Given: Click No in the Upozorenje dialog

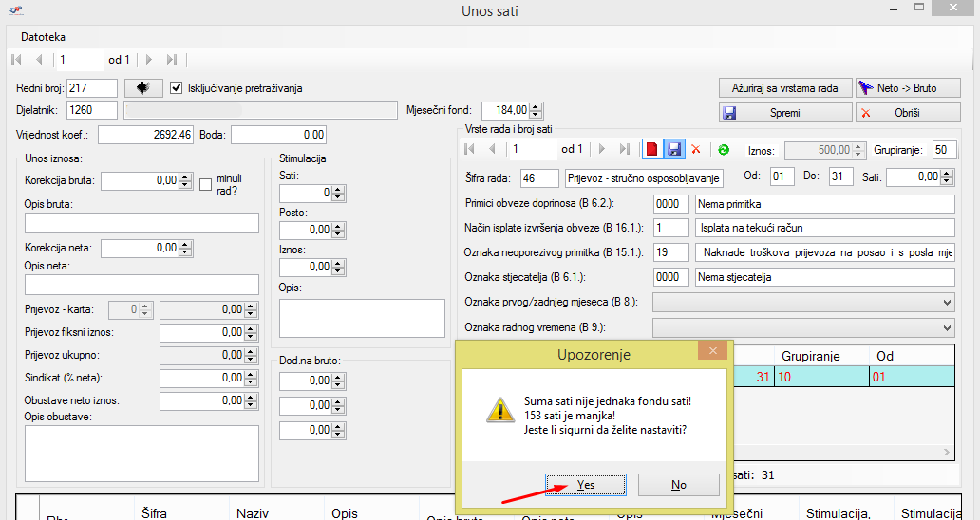Looking at the screenshot, I should point(678,485).
